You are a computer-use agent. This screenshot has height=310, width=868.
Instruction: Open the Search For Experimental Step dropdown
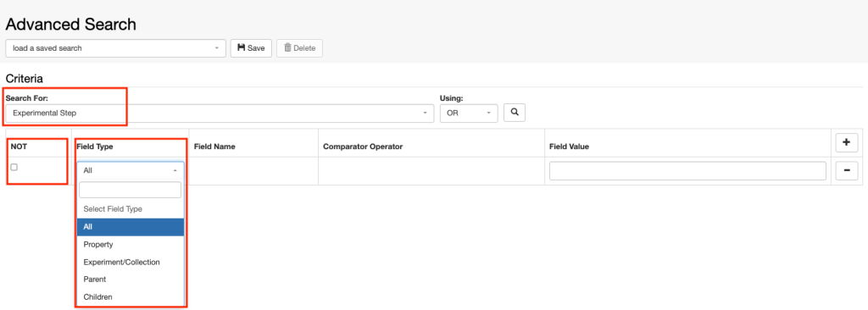(220, 113)
